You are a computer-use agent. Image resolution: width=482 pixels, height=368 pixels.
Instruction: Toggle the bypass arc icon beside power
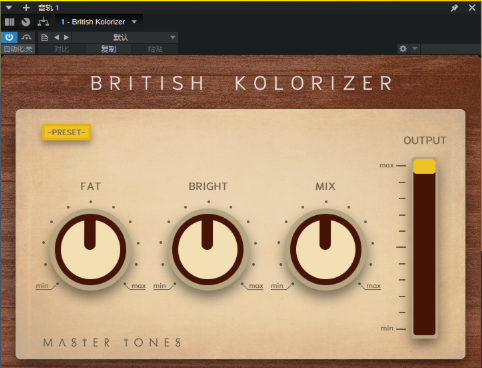pos(26,37)
